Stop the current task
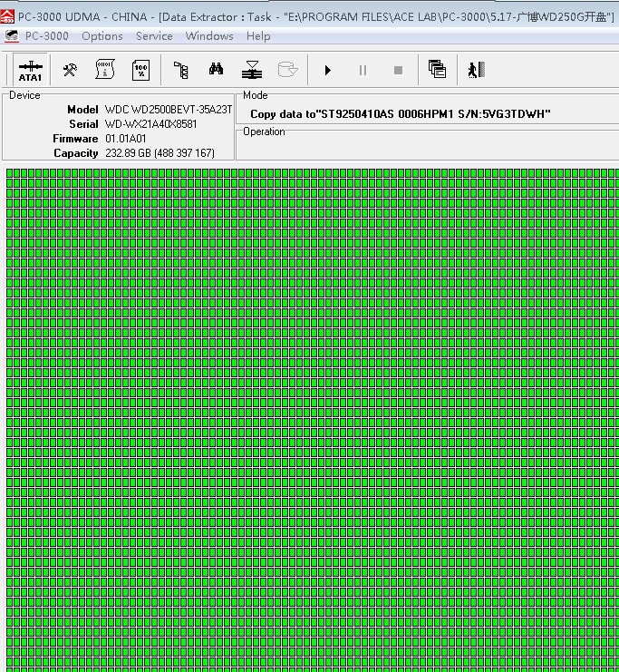This screenshot has height=672, width=619. [x=398, y=70]
